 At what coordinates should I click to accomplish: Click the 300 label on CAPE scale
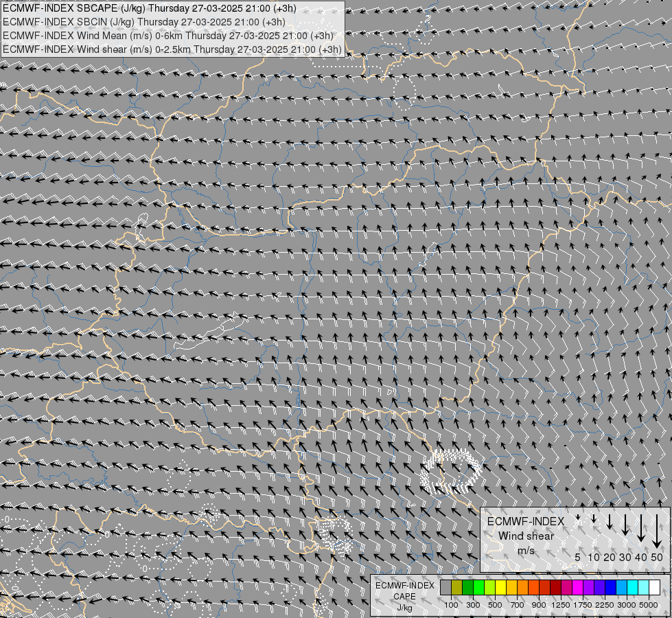[473, 605]
